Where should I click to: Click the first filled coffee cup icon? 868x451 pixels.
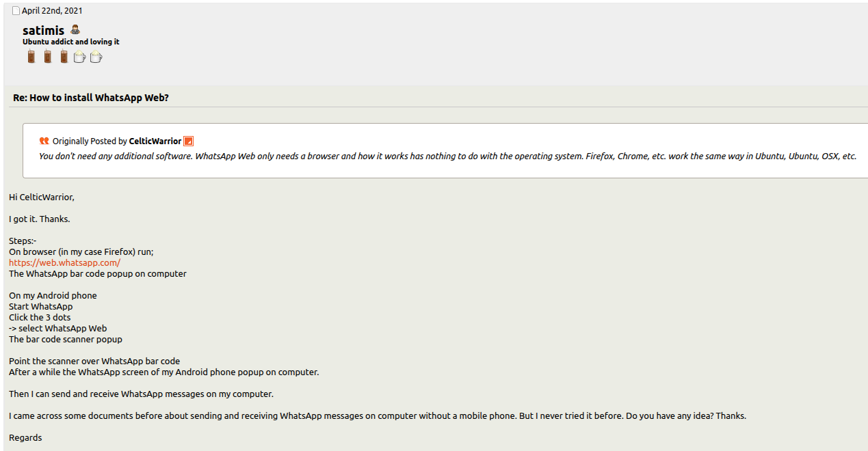31,57
